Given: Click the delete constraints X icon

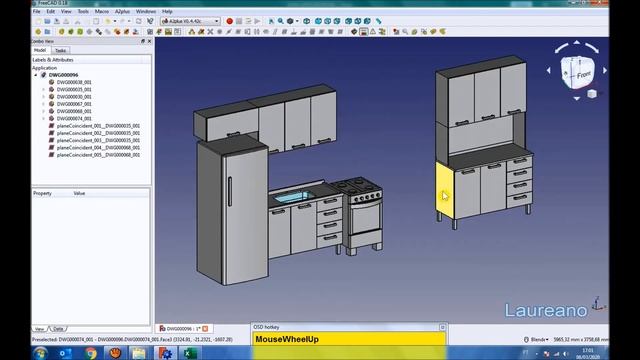Looking at the screenshot, I should point(210,31).
